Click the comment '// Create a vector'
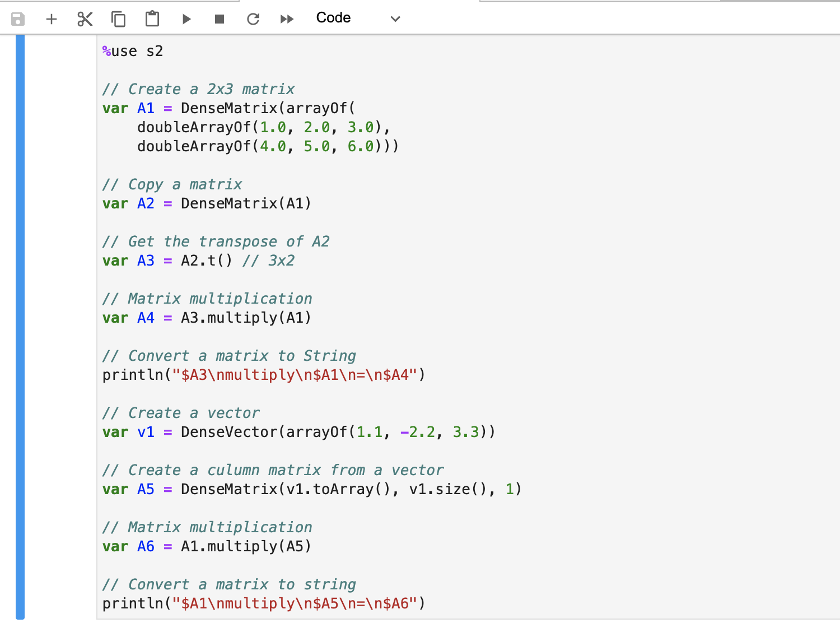This screenshot has width=840, height=623. 181,413
